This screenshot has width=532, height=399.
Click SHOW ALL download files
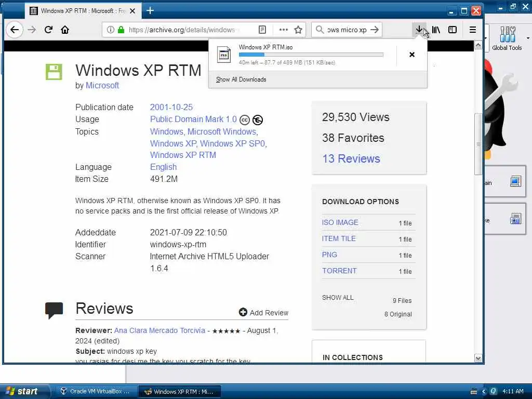[338, 298]
